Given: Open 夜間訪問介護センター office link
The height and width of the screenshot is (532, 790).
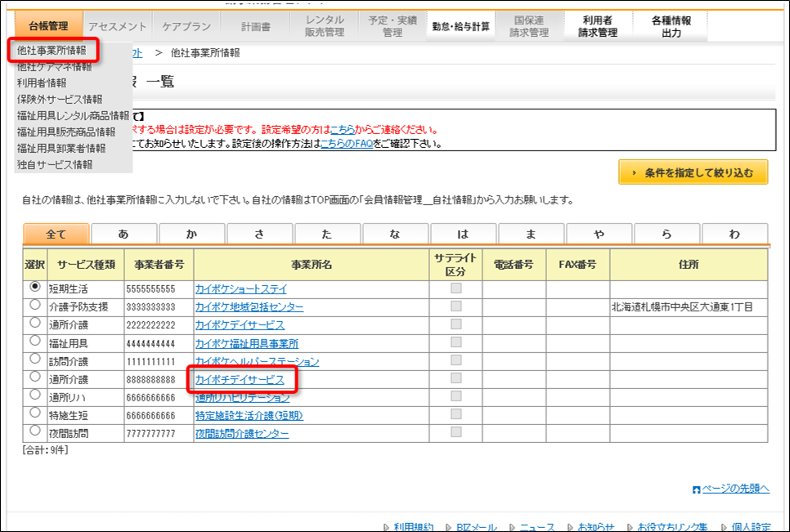Looking at the screenshot, I should [x=242, y=434].
